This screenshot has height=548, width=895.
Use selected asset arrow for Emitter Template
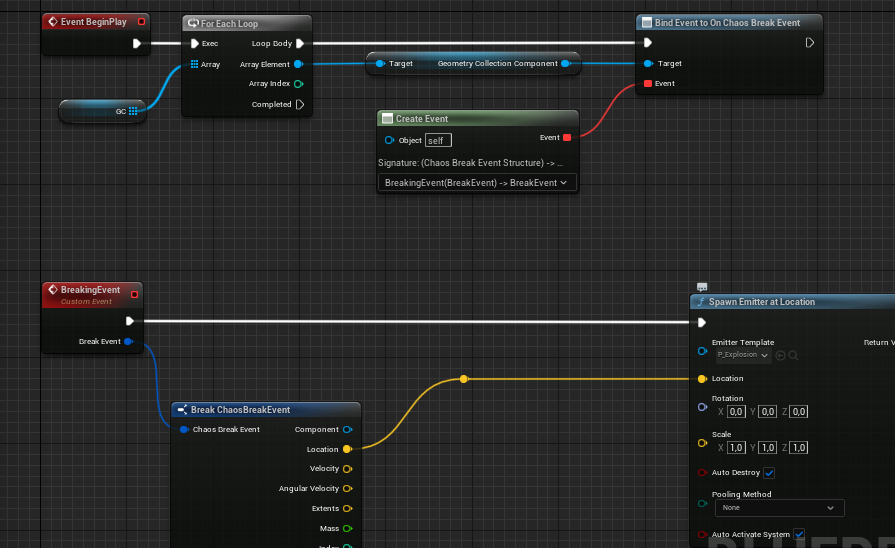point(780,355)
